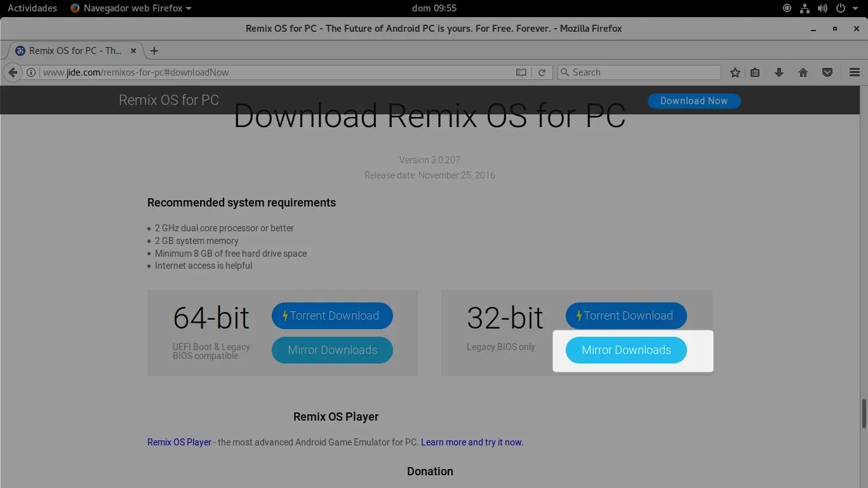The width and height of the screenshot is (868, 488).
Task: Click the page info icon in URL bar
Action: click(x=30, y=72)
